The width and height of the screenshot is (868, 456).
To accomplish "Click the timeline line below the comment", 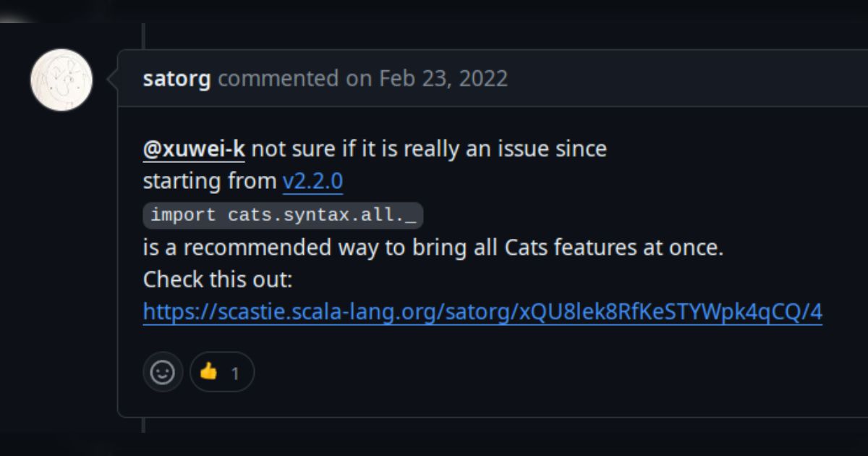I will coord(142,426).
